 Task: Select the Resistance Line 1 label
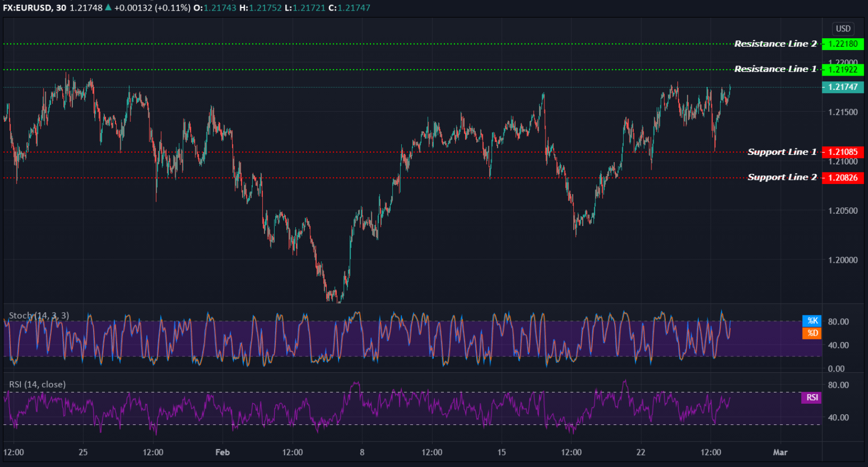coord(775,69)
